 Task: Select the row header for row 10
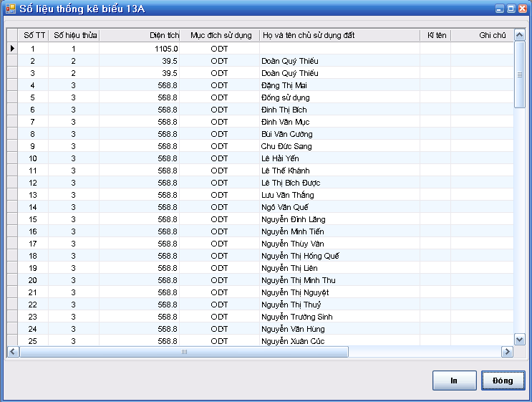coord(12,158)
